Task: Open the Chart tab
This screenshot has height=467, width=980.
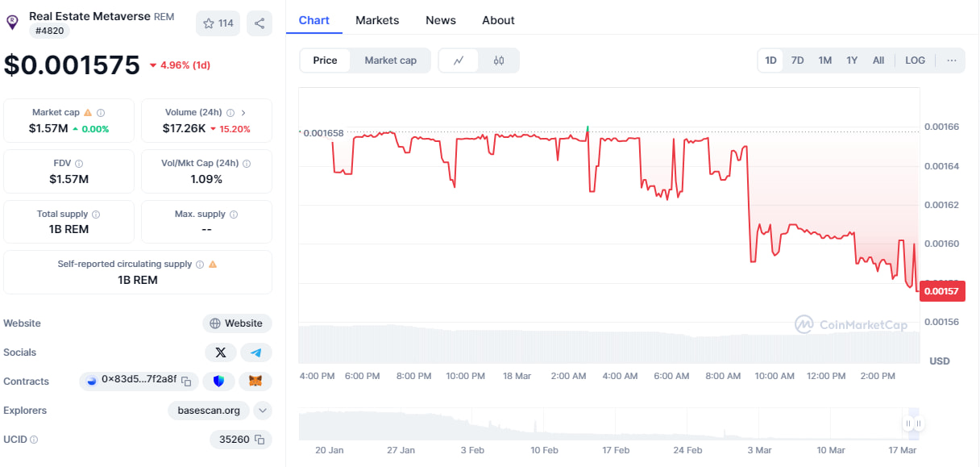Action: tap(314, 20)
